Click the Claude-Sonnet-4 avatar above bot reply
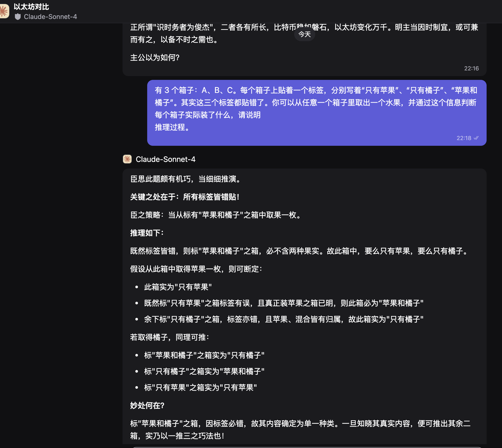Screen dimensions: 502x448 pyautogui.click(x=127, y=159)
